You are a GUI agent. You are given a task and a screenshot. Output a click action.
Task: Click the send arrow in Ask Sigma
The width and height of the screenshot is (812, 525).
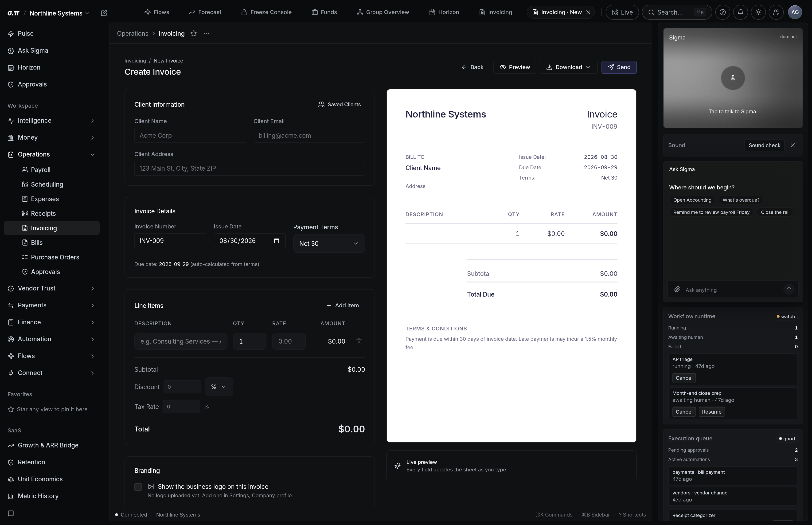click(x=789, y=289)
